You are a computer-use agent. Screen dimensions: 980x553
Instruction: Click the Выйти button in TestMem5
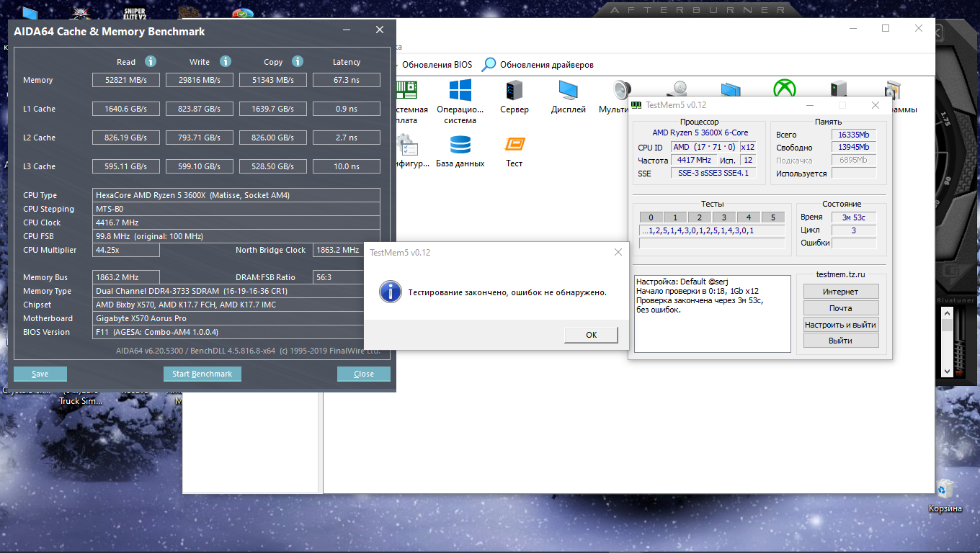coord(841,341)
